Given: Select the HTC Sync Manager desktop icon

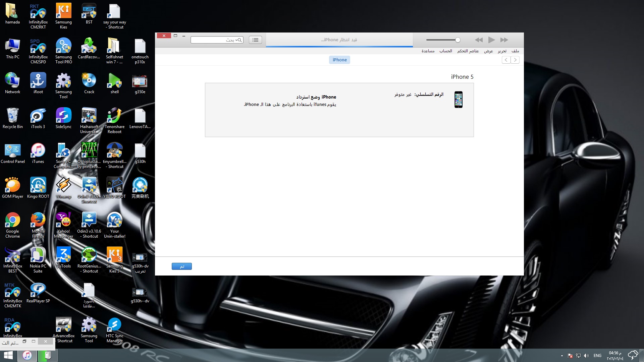Looking at the screenshot, I should point(114,330).
